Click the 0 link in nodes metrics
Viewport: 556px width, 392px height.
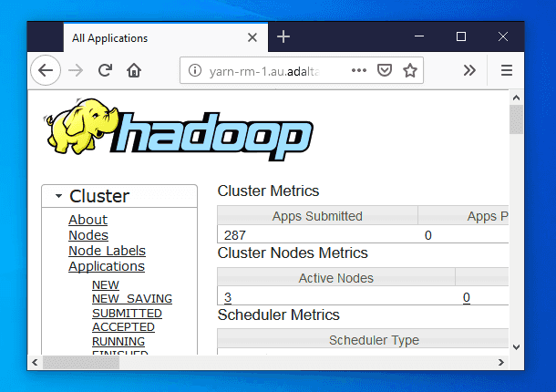[467, 297]
